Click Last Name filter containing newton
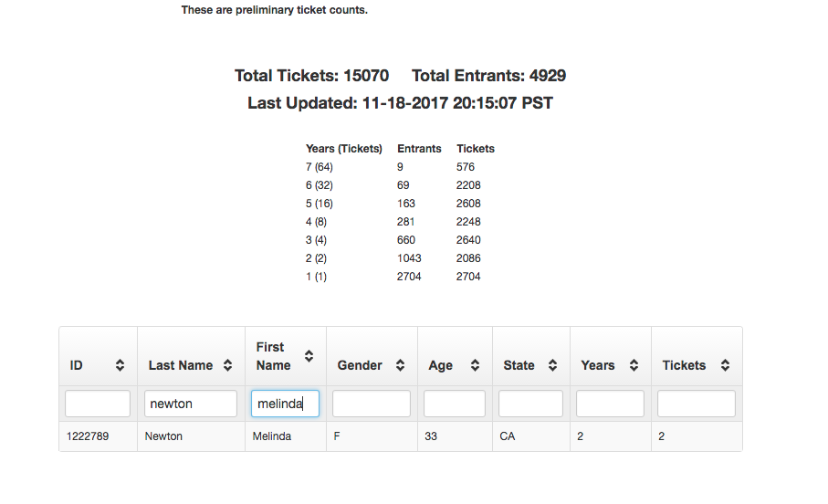 191,404
